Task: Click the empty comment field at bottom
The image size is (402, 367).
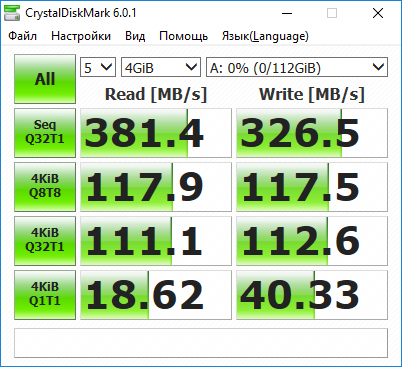Action: [201, 343]
